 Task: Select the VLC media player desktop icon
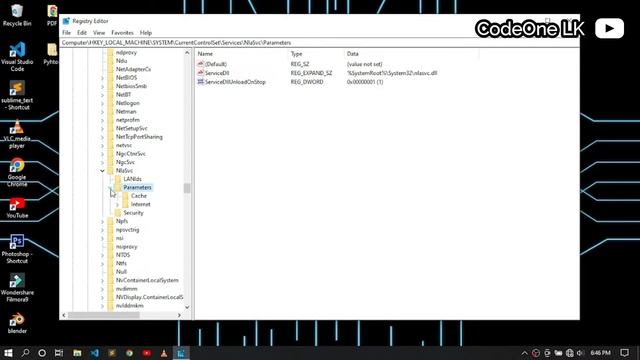17,134
